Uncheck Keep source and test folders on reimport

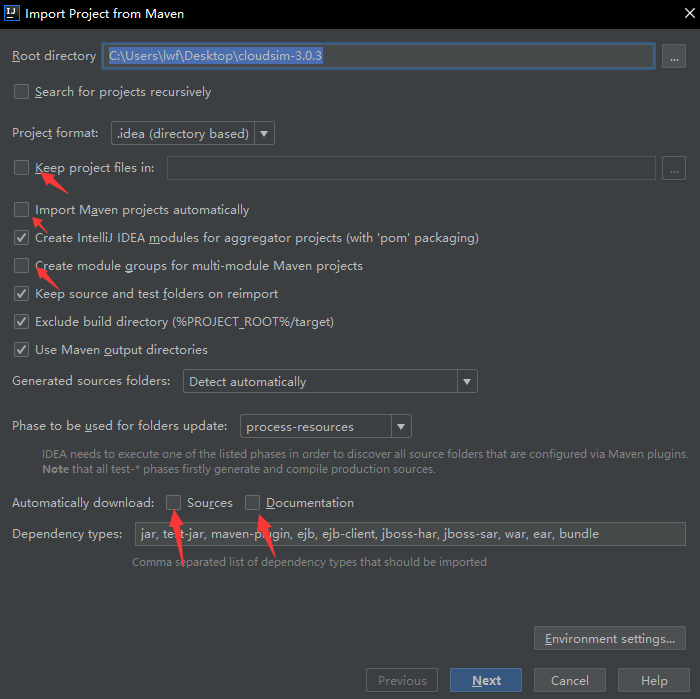(21, 294)
